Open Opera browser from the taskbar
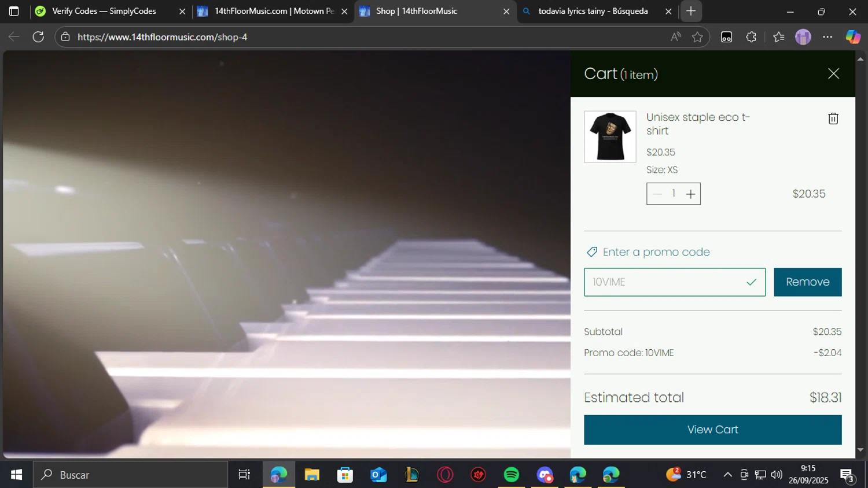Viewport: 868px width, 488px height. [x=445, y=475]
